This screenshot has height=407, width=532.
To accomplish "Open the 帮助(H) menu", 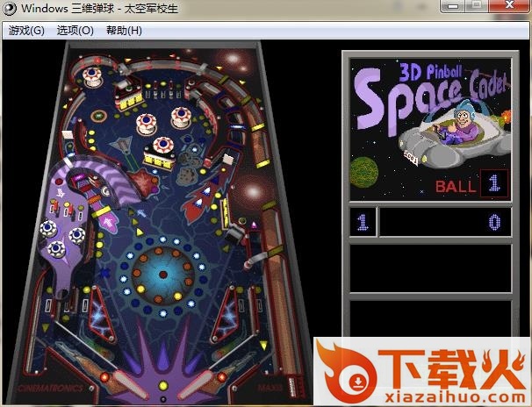I will (x=123, y=31).
